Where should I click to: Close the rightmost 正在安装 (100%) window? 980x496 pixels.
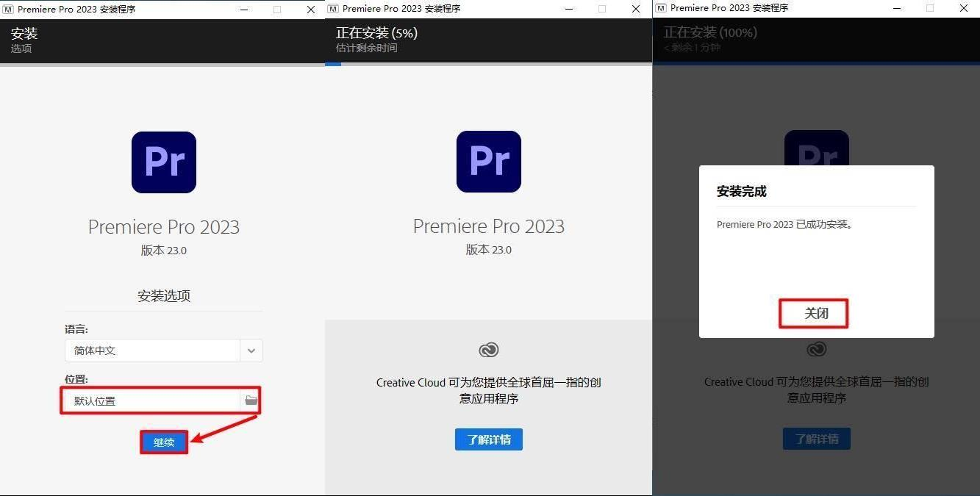[962, 8]
